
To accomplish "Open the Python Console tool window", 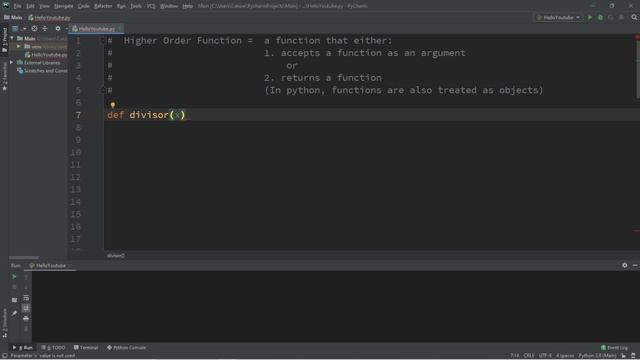I will [127, 348].
